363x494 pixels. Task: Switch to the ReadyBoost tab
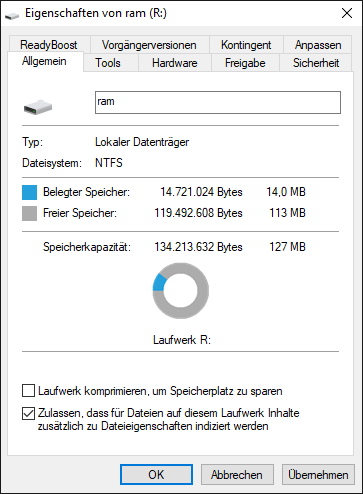pos(49,44)
